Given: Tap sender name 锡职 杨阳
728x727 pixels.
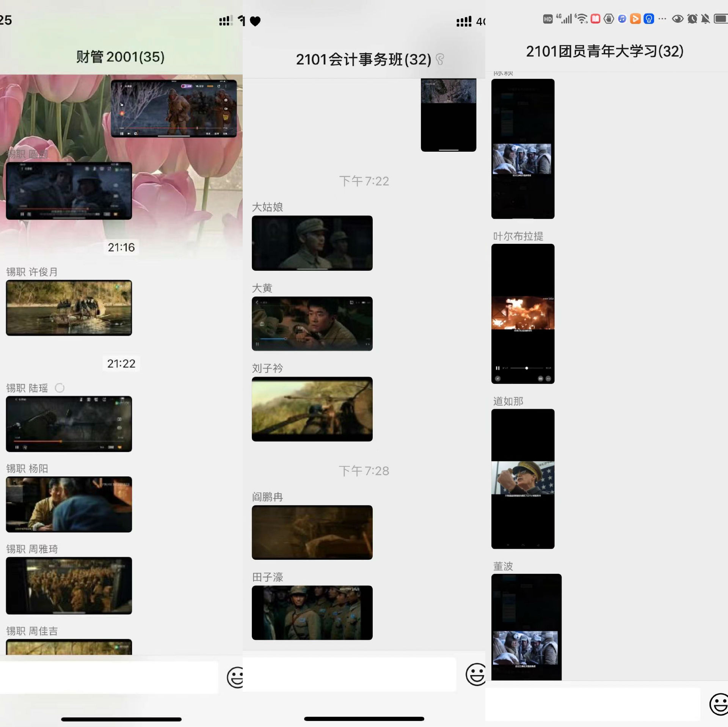Looking at the screenshot, I should (x=27, y=468).
